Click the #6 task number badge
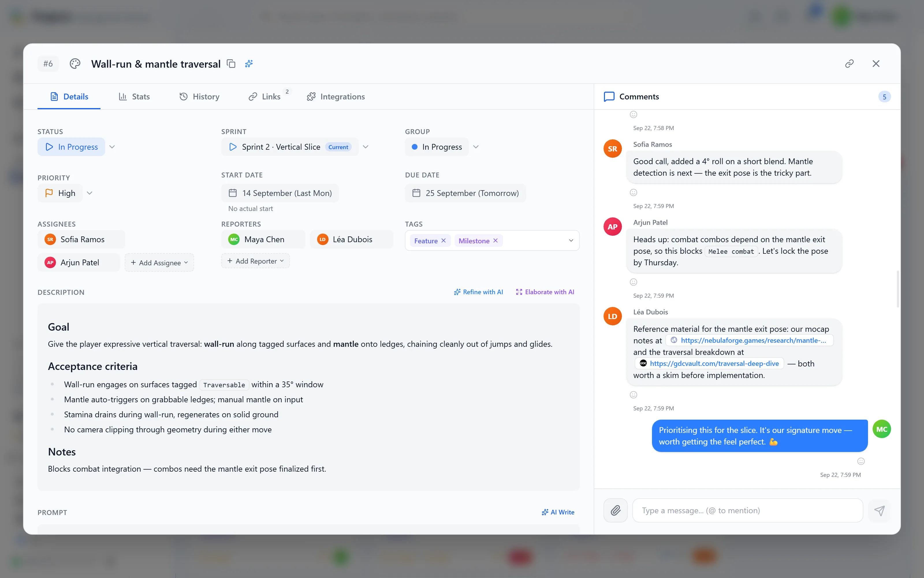The width and height of the screenshot is (924, 578). click(x=48, y=64)
